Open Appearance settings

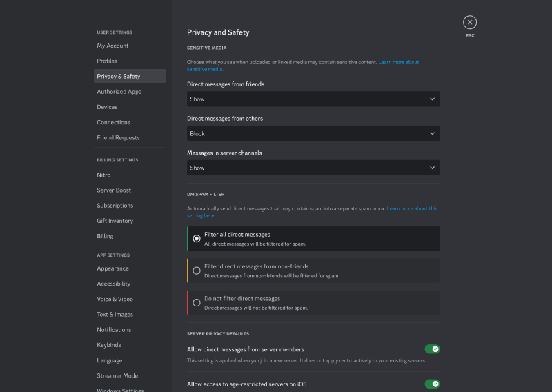click(x=112, y=268)
